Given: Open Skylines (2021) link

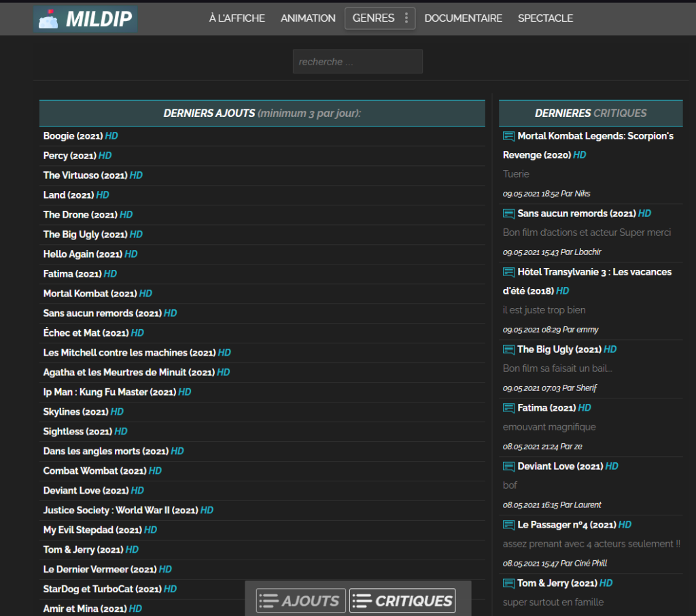Looking at the screenshot, I should coord(83,412).
